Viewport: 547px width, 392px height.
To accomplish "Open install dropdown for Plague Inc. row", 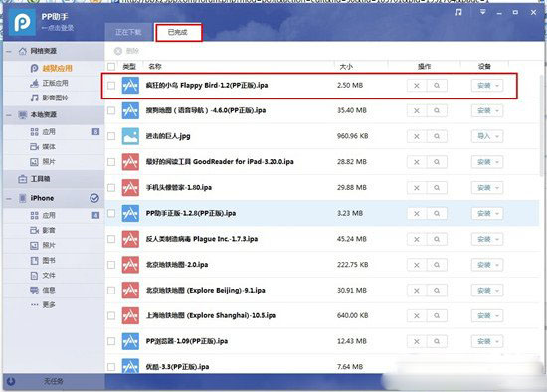I will pos(497,239).
